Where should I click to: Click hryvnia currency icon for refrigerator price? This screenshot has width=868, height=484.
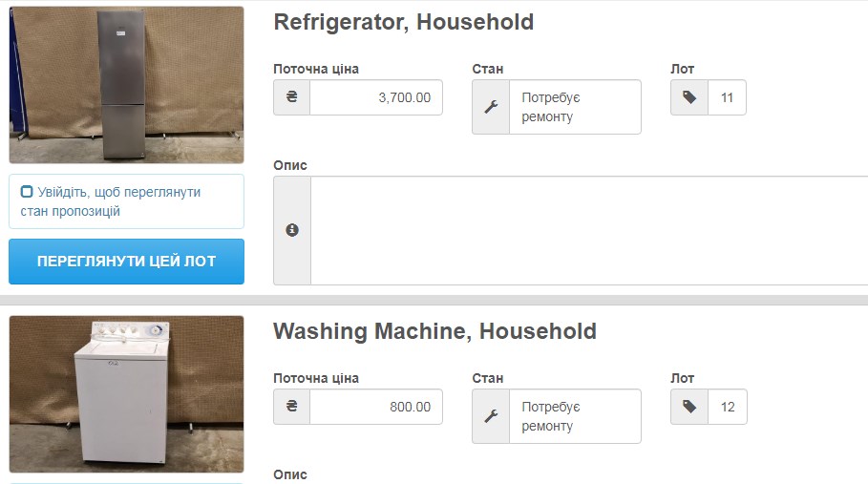coord(291,97)
